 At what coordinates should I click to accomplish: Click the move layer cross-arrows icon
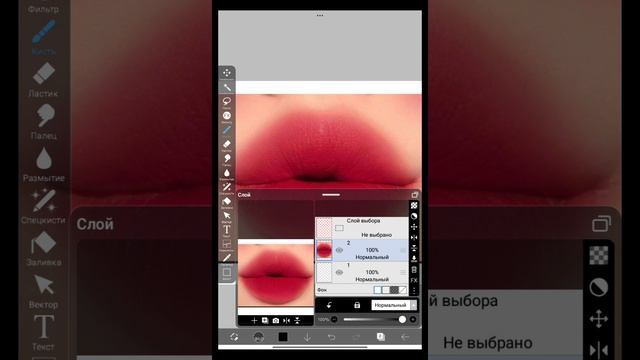tap(414, 227)
